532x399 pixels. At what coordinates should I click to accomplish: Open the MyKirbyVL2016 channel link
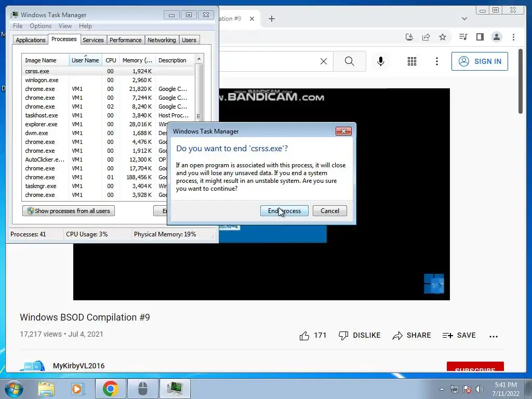click(79, 366)
